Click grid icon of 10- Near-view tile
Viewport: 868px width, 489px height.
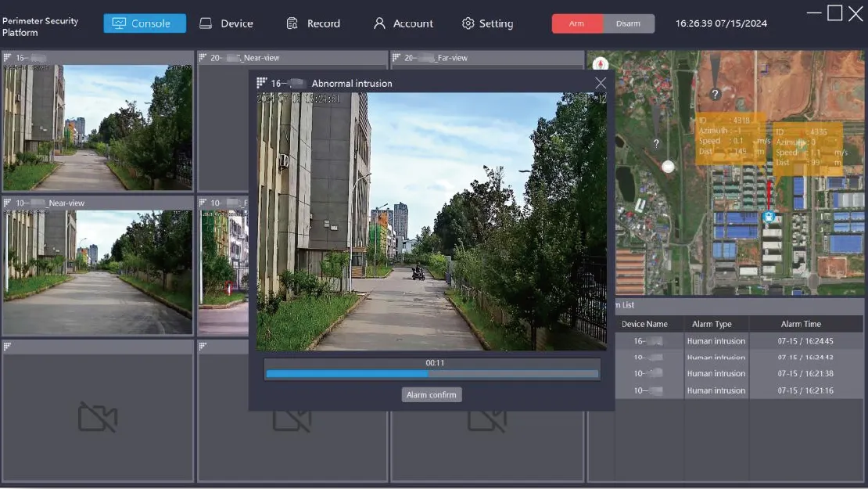(x=7, y=203)
